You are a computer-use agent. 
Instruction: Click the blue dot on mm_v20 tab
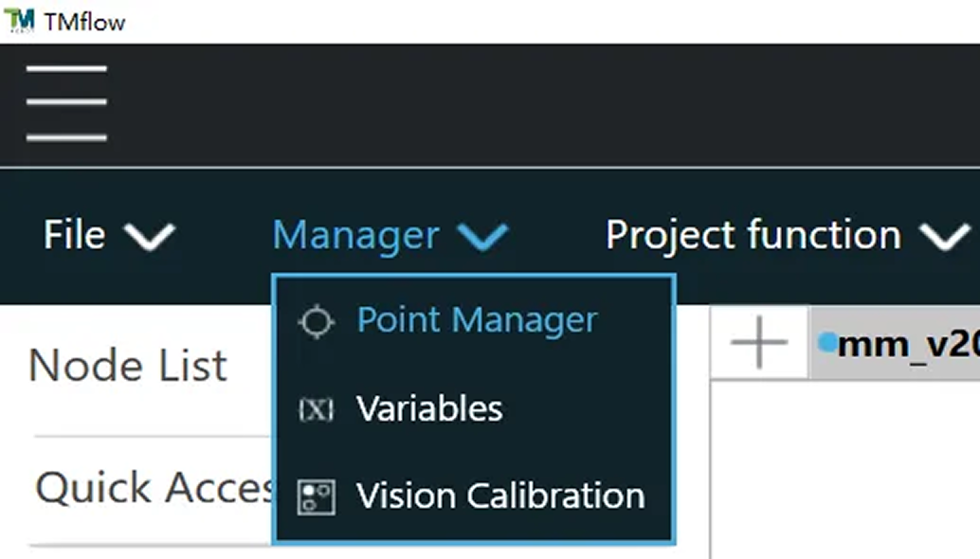tap(827, 342)
